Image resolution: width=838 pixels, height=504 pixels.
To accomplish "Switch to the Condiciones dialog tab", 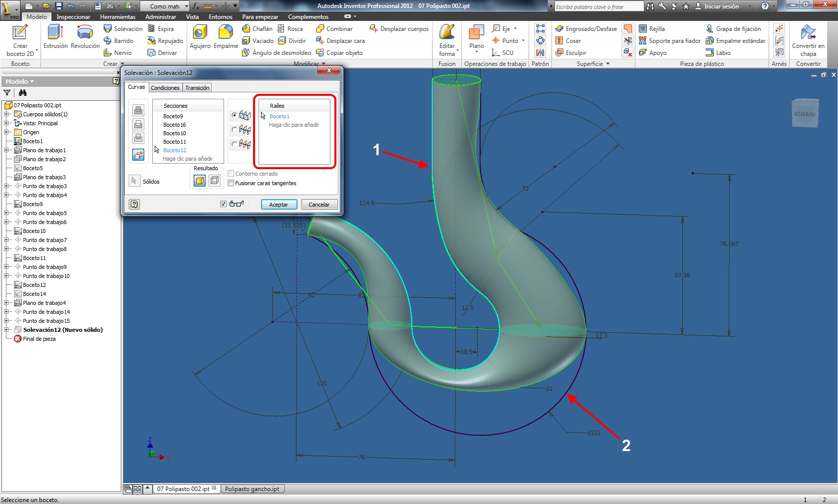I will (x=165, y=88).
